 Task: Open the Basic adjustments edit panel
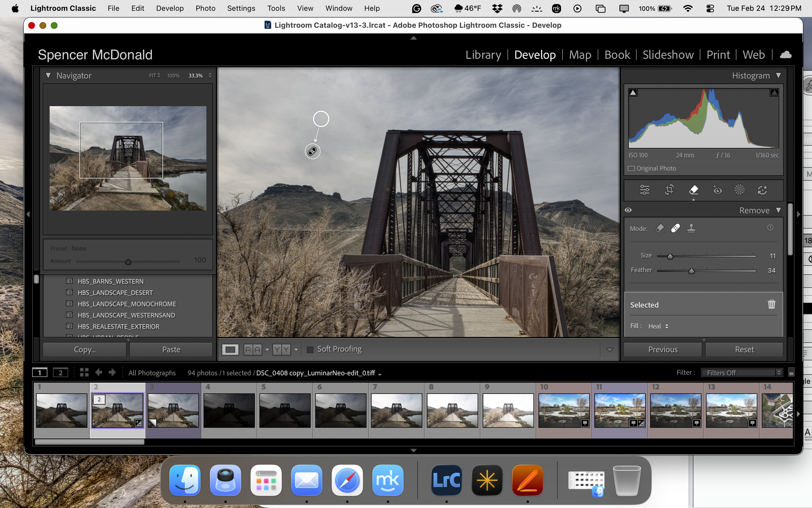pos(644,190)
